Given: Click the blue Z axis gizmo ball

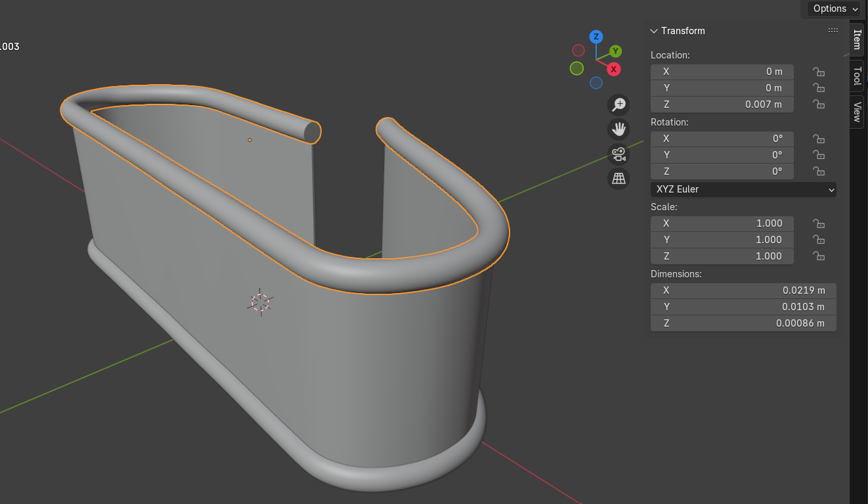Looking at the screenshot, I should point(596,37).
